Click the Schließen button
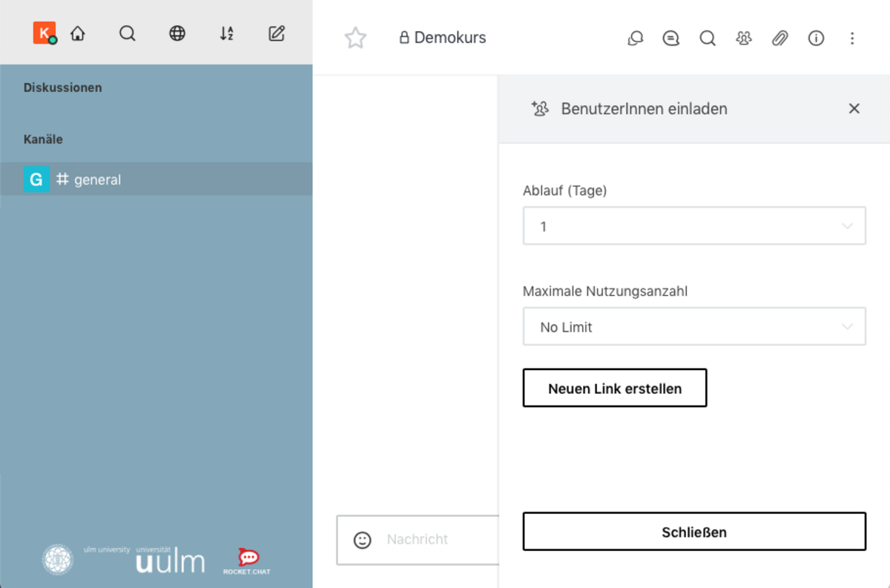The height and width of the screenshot is (588, 890). coord(694,532)
